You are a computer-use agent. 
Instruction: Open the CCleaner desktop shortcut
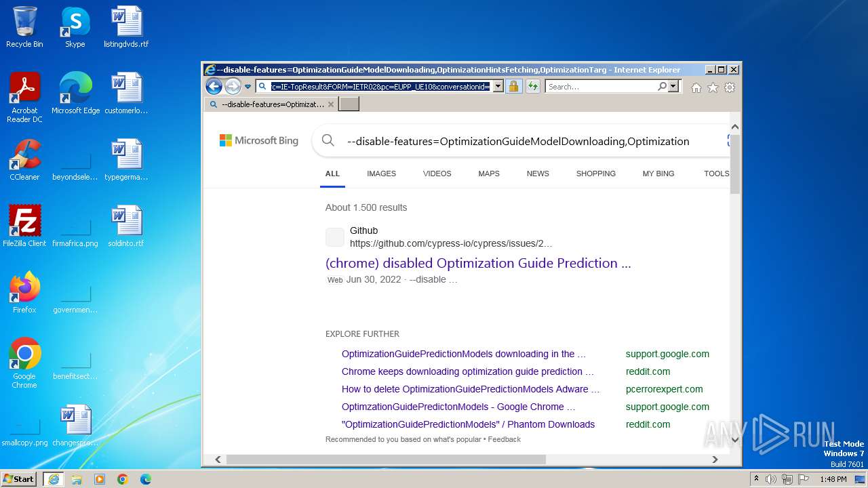point(24,160)
